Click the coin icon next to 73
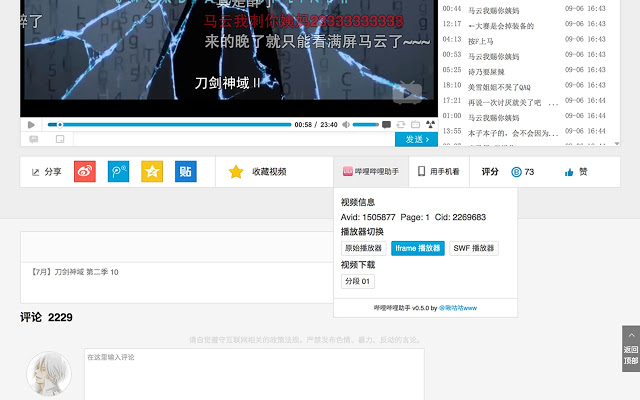The width and height of the screenshot is (640, 400). click(x=516, y=172)
